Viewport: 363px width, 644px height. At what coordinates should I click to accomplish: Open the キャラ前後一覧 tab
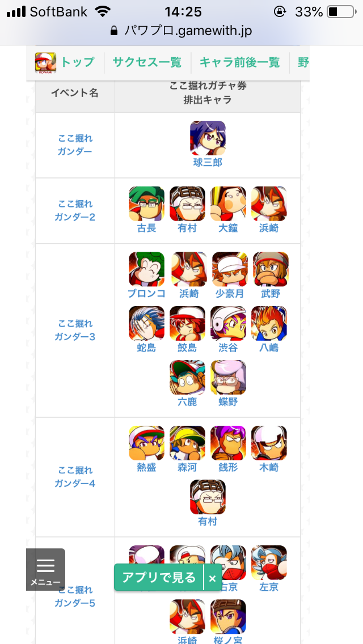coord(240,62)
